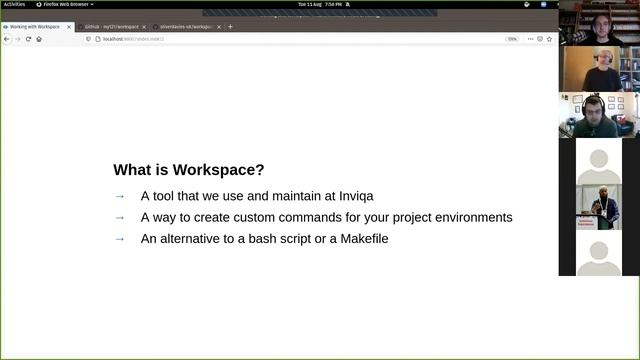Select the bottom blank avatar participant tile
The width and height of the screenshot is (640, 360).
click(x=599, y=253)
